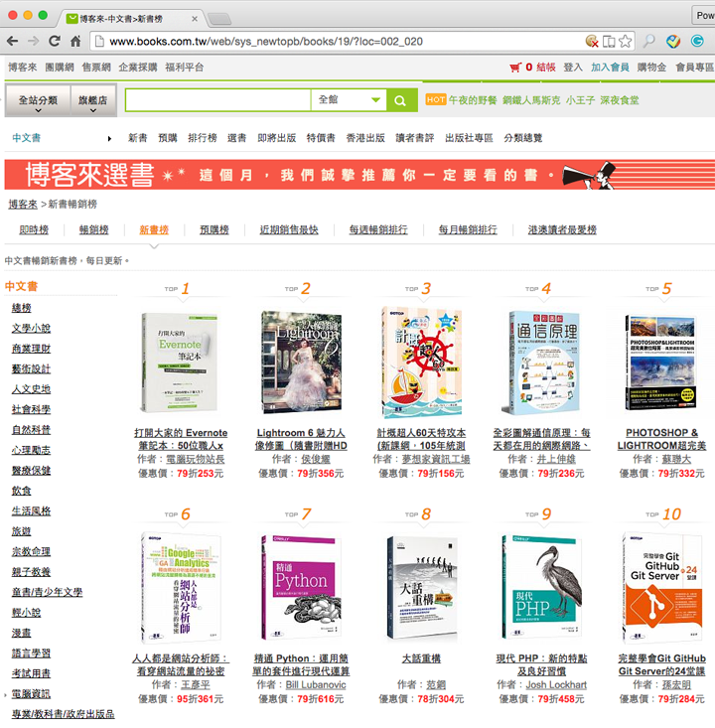Click the translate page icon in address bar

pos(609,42)
